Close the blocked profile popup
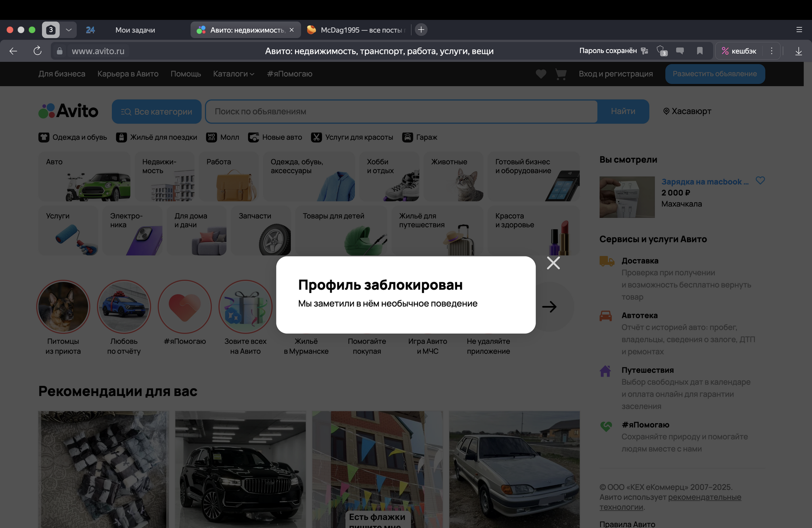 [x=553, y=263]
